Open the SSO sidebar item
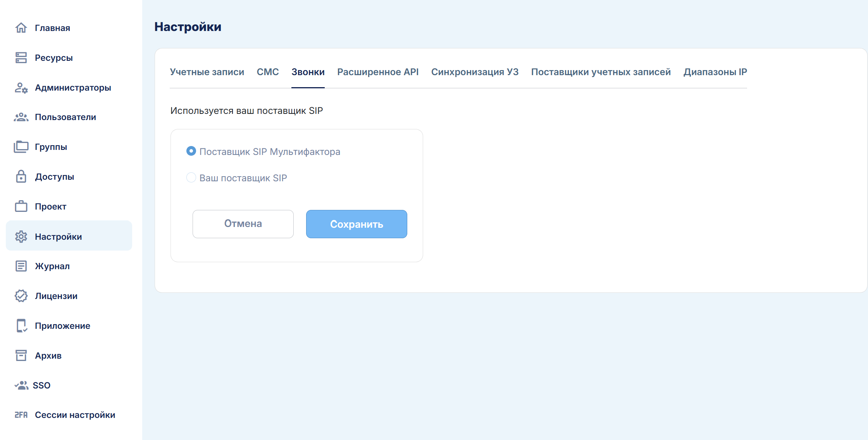 41,385
